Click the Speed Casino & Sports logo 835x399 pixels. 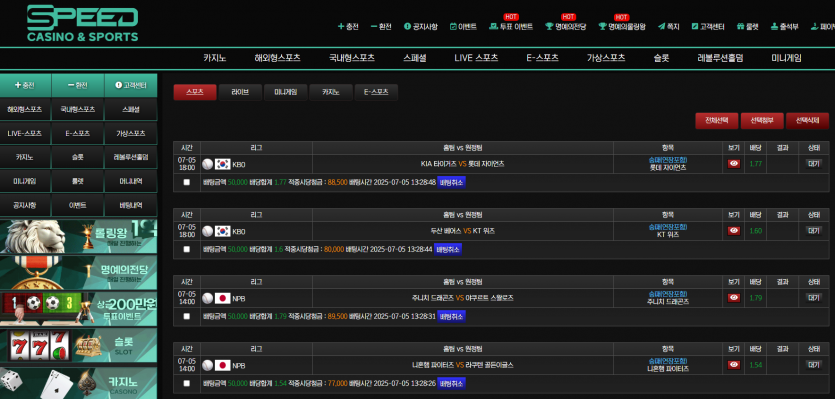[x=83, y=23]
